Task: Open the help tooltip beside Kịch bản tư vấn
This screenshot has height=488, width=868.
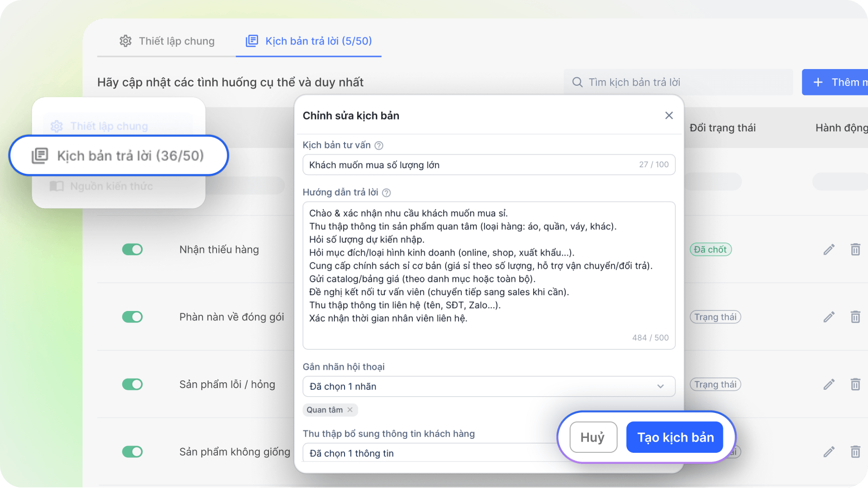Action: tap(379, 145)
